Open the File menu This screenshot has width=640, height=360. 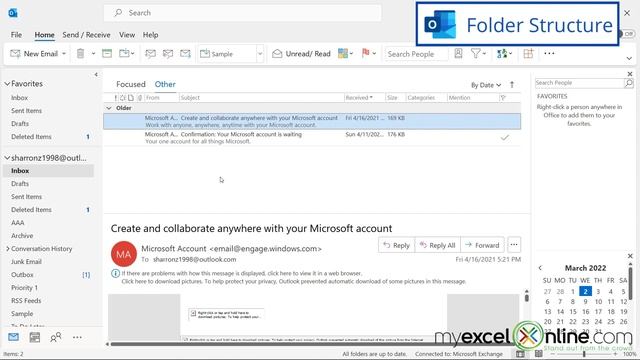pyautogui.click(x=16, y=35)
